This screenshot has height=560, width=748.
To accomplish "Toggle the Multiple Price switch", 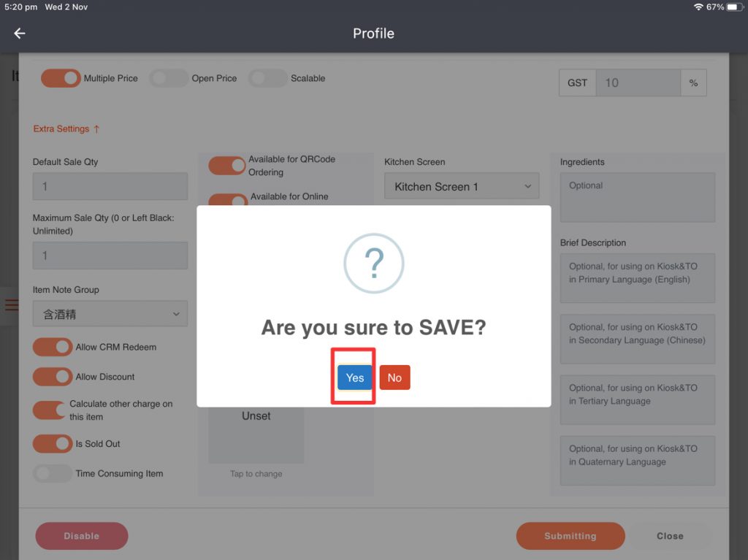I will [61, 78].
